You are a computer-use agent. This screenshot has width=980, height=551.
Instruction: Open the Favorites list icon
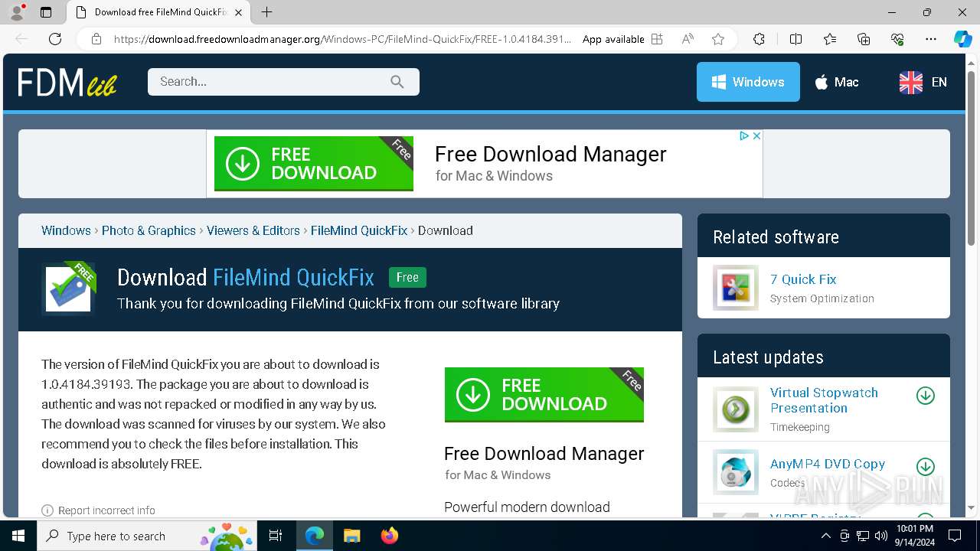(830, 39)
